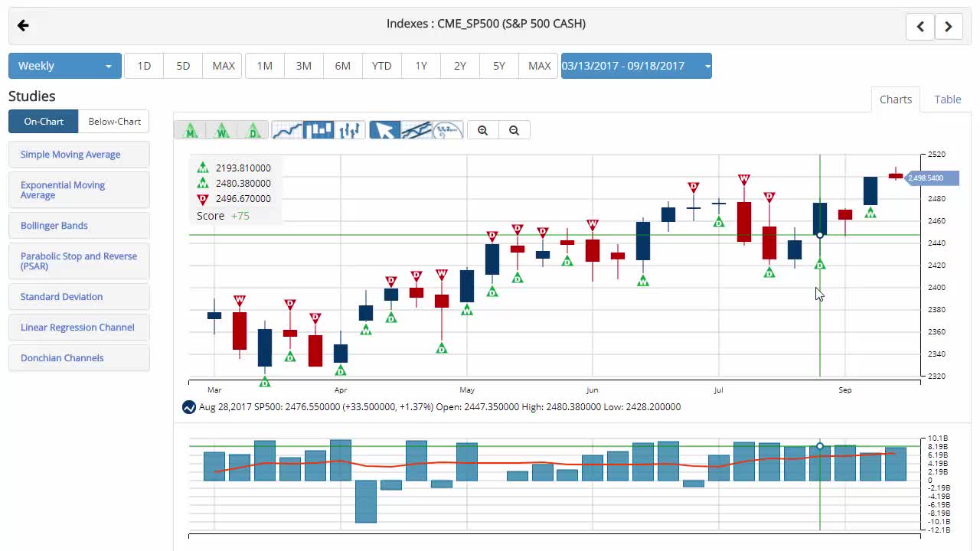This screenshot has width=980, height=551.
Task: Click the 2193.810000 monthly triangle value
Action: (243, 168)
